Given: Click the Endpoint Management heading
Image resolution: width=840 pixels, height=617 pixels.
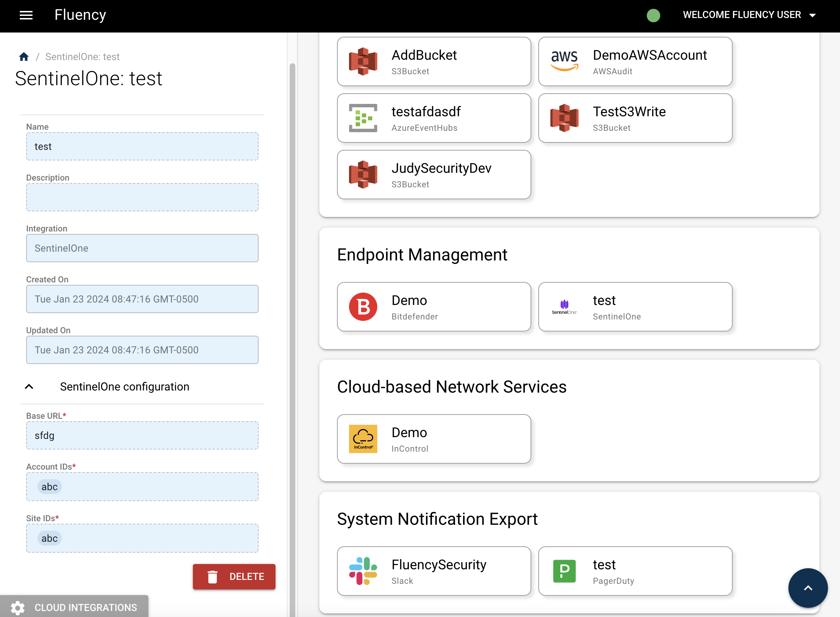Looking at the screenshot, I should point(422,255).
